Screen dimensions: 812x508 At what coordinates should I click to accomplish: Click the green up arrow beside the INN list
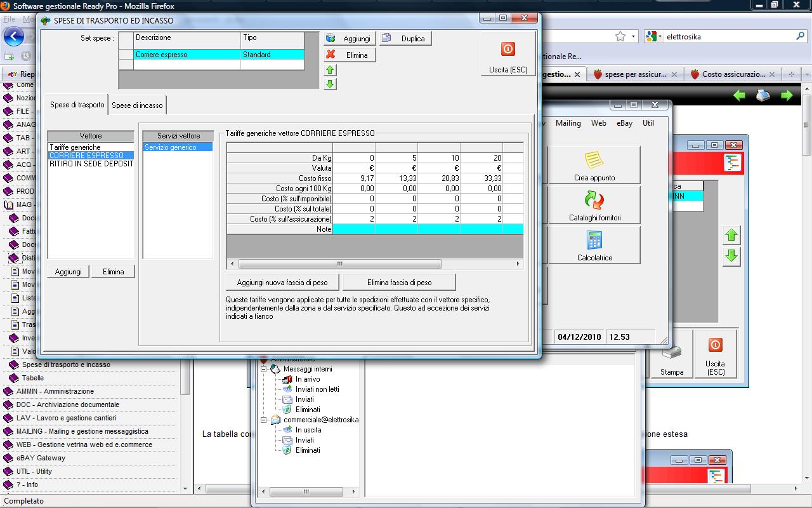(x=731, y=236)
